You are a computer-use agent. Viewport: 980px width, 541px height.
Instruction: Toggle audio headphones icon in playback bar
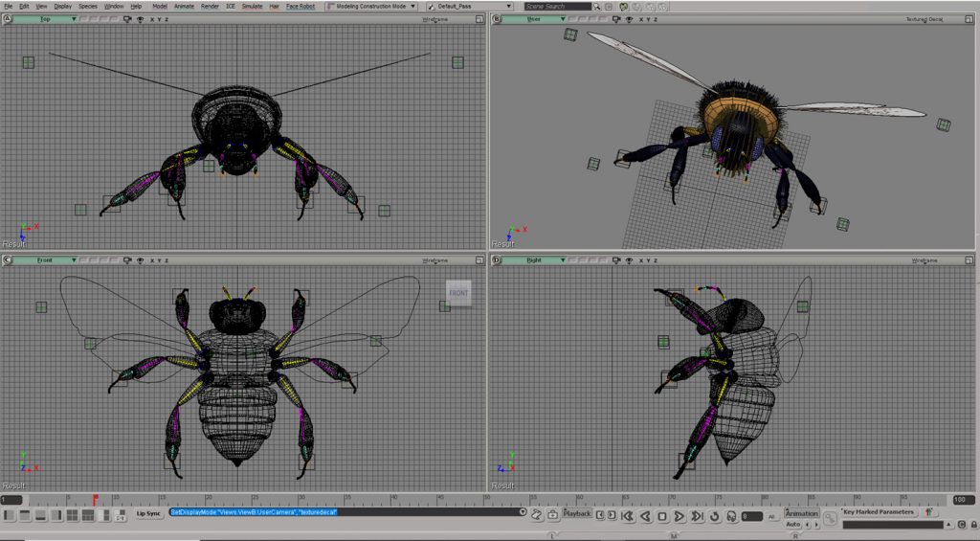(x=730, y=517)
